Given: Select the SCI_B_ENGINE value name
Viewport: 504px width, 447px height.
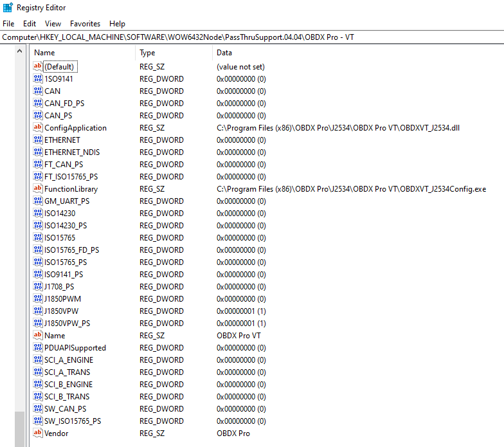Looking at the screenshot, I should [68, 385].
